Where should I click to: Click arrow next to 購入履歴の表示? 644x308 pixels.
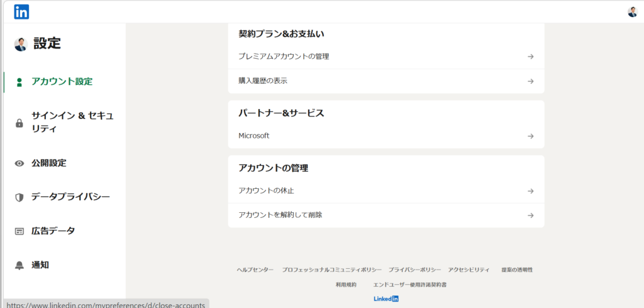pyautogui.click(x=530, y=81)
